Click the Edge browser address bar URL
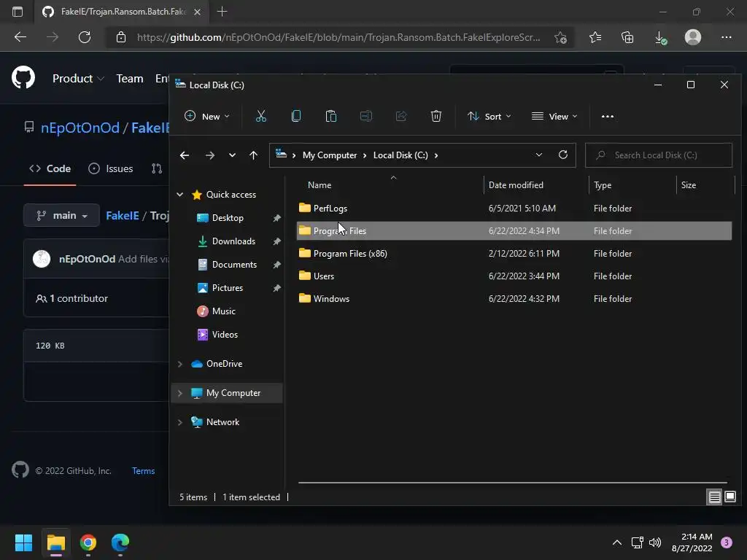Viewport: 747px width, 560px height. point(338,37)
